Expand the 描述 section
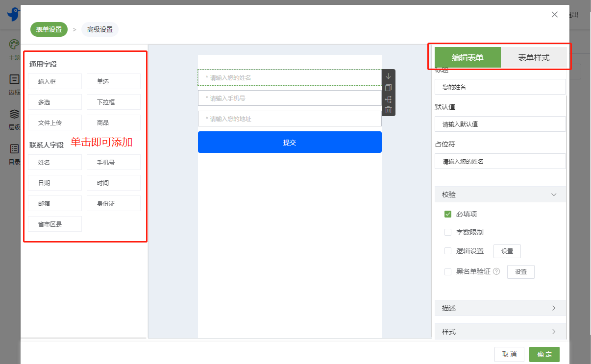This screenshot has height=364, width=591. (x=500, y=308)
